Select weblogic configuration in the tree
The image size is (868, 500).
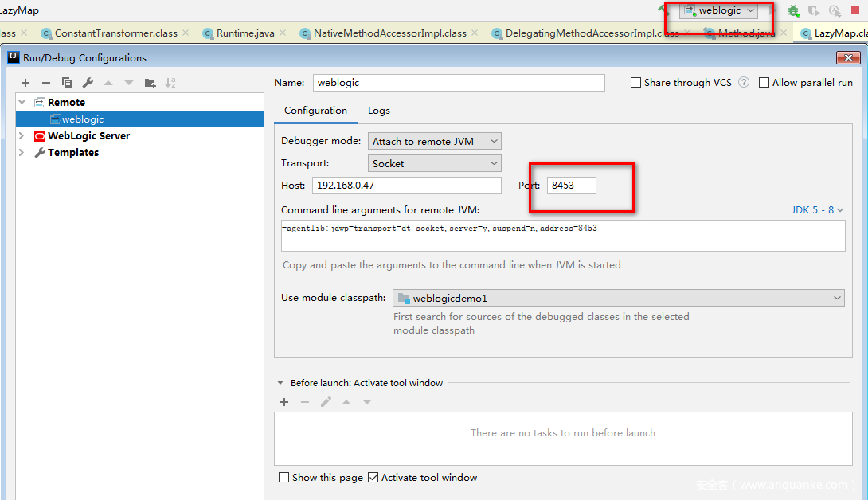point(82,119)
